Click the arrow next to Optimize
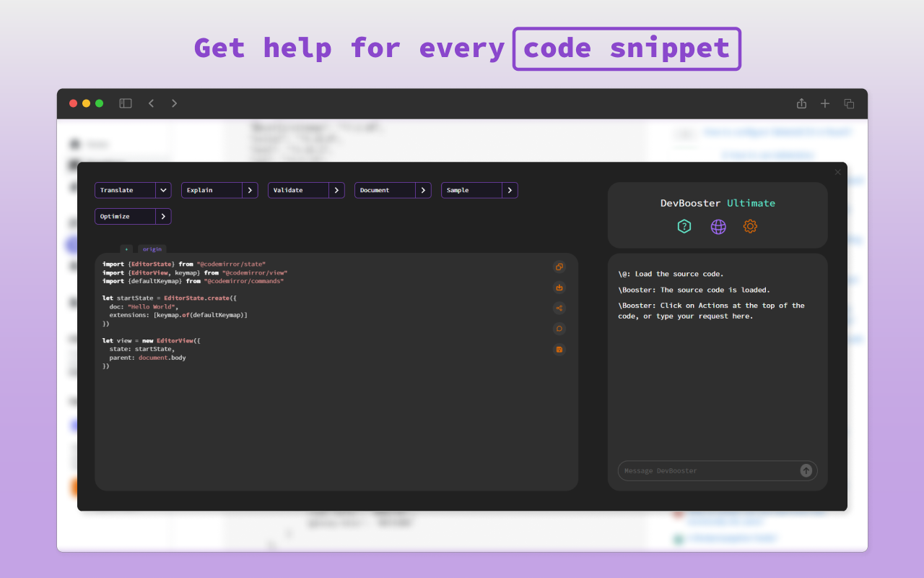Screen dimensions: 924x578 click(x=163, y=216)
